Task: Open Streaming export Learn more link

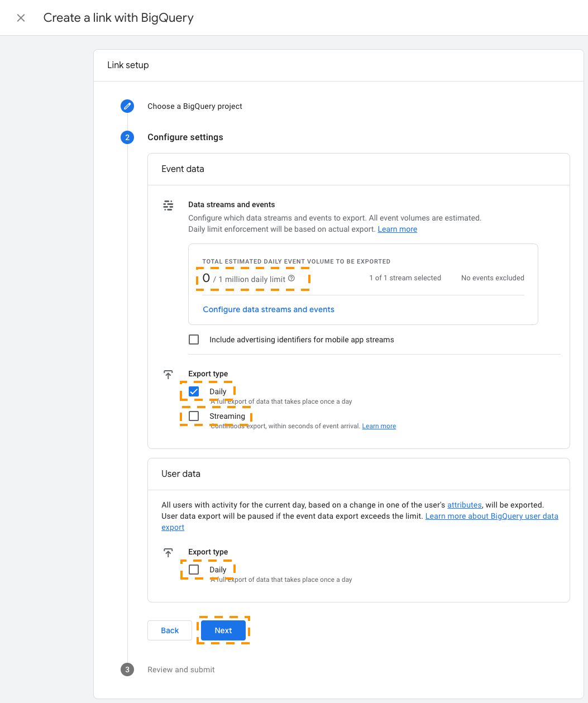Action: point(379,426)
